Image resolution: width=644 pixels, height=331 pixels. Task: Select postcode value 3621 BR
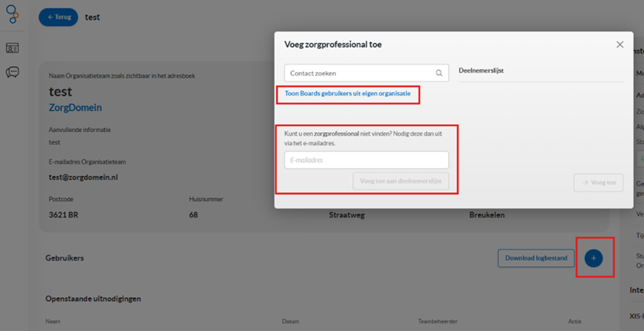coord(64,214)
